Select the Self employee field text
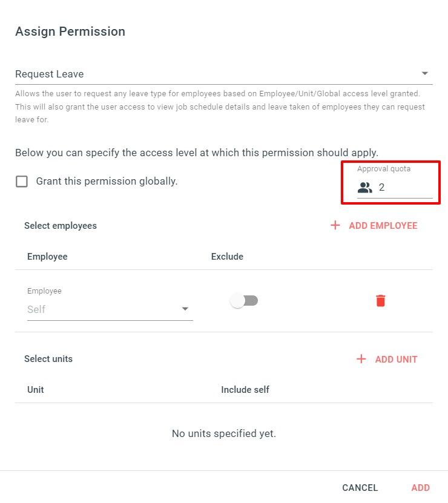Screen dimensions: 448x503 36,309
